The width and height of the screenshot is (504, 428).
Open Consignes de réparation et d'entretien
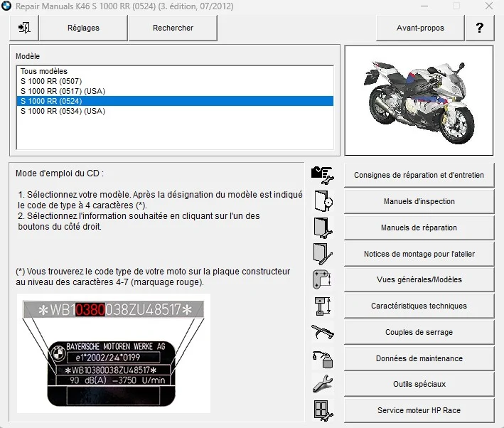(x=419, y=175)
